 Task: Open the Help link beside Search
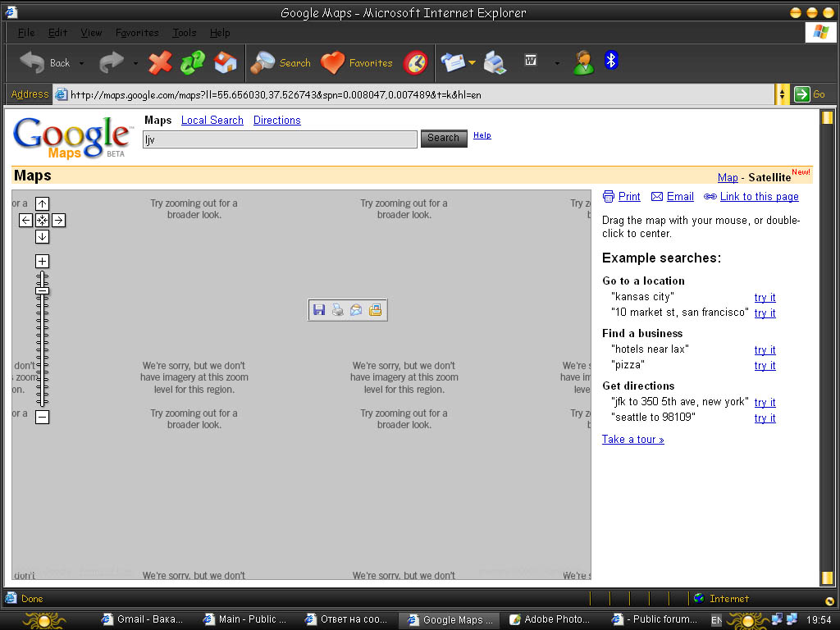(482, 135)
